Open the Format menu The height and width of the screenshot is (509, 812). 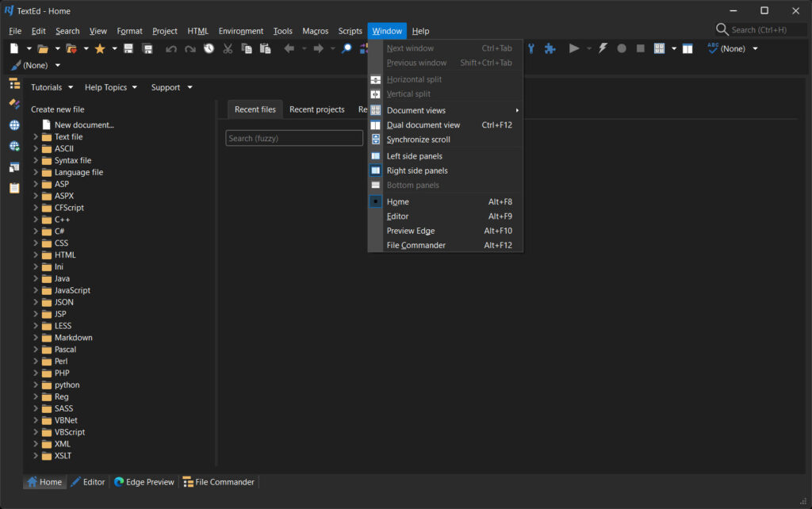(x=129, y=31)
